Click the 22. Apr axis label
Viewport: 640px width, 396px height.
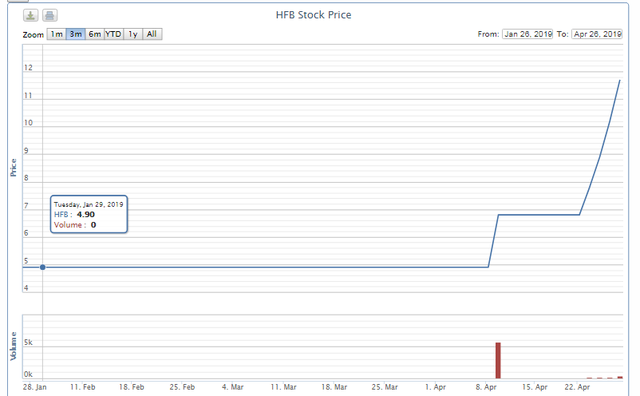pyautogui.click(x=577, y=387)
